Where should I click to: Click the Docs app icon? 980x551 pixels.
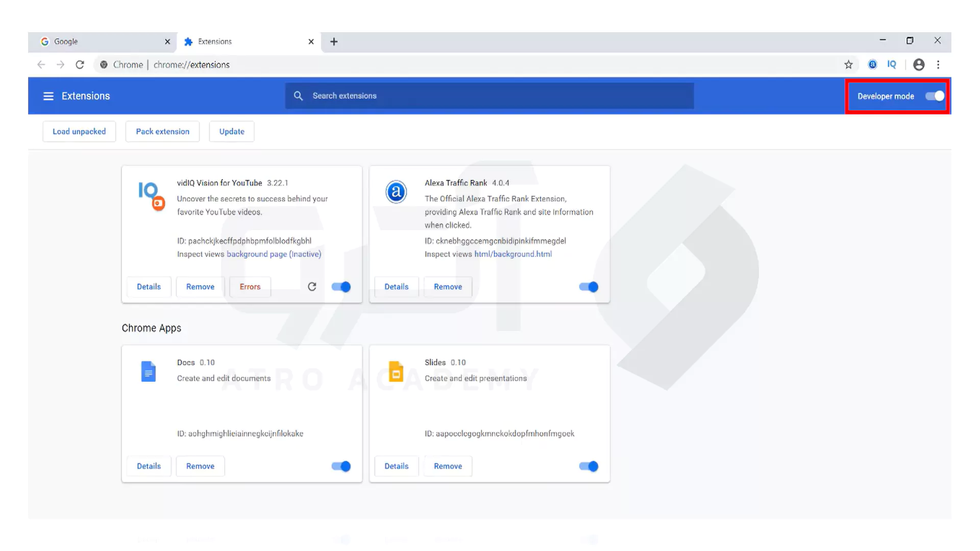(x=148, y=371)
